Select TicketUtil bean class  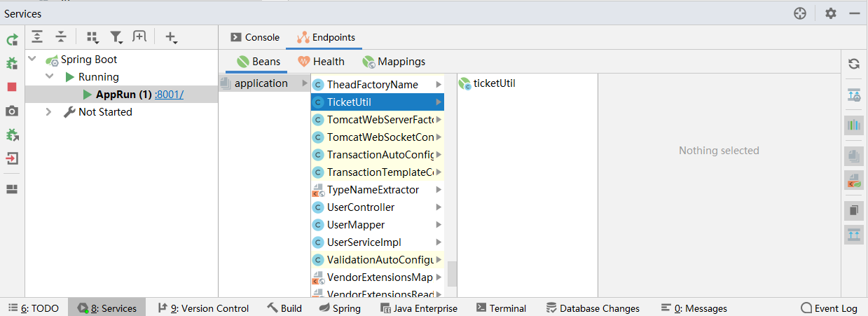(x=377, y=102)
